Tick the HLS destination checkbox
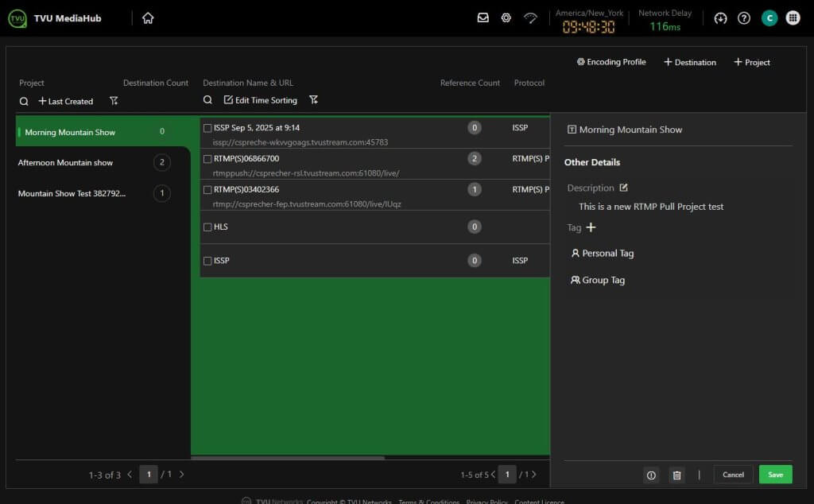Screen dimensions: 814x504 [207, 227]
